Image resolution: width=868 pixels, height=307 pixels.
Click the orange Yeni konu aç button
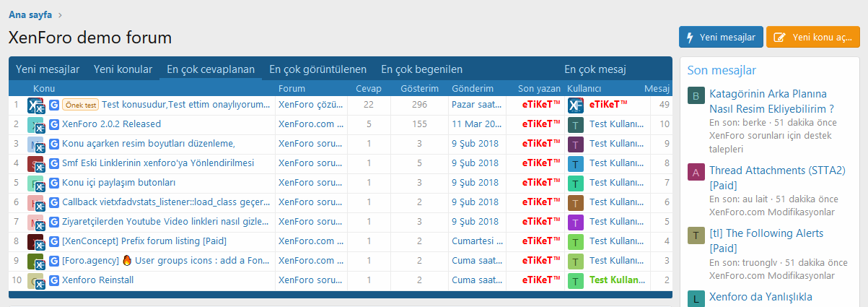click(812, 38)
